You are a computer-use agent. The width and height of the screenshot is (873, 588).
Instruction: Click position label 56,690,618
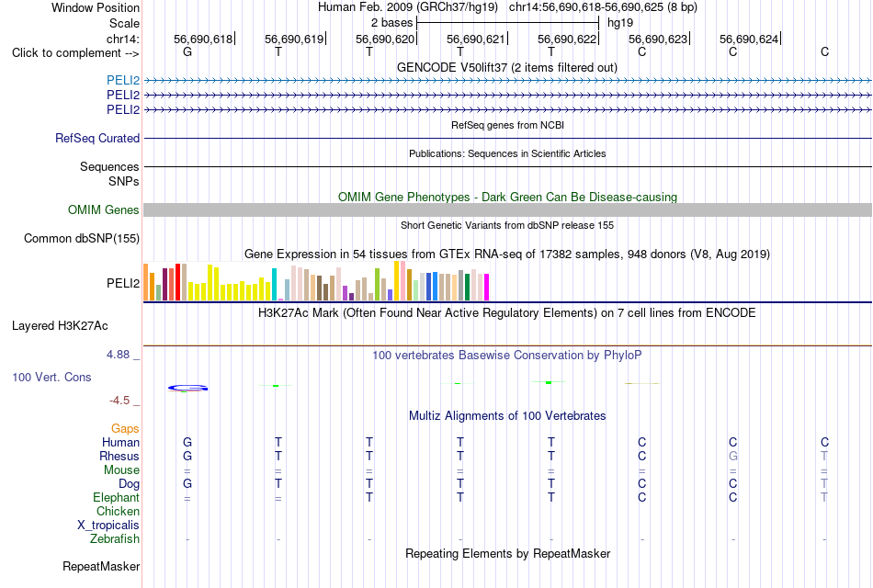(x=203, y=39)
